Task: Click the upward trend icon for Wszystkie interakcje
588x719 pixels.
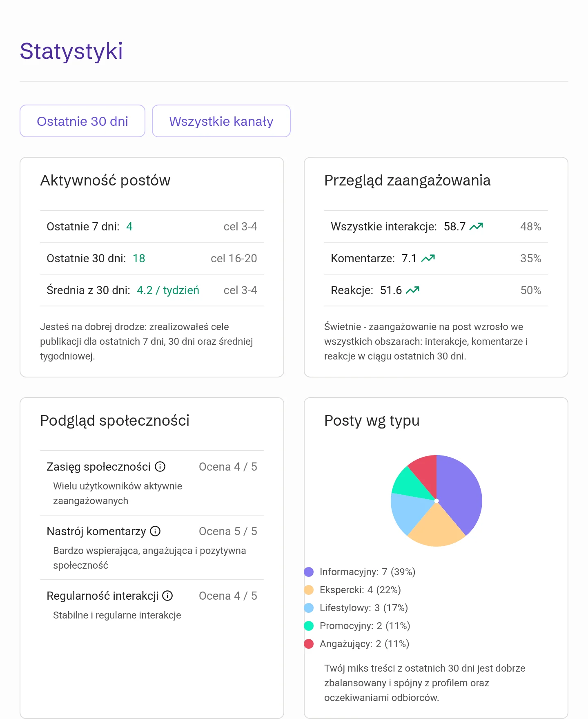Action: pyautogui.click(x=476, y=226)
